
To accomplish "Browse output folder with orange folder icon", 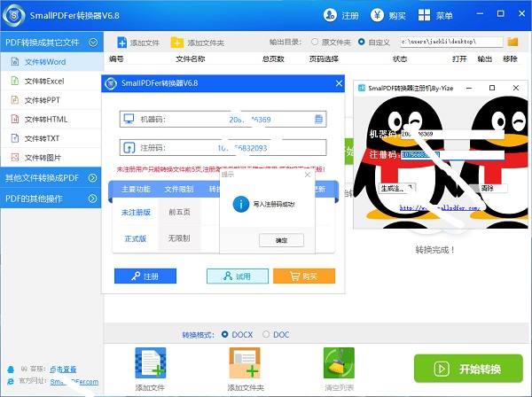I will point(512,42).
